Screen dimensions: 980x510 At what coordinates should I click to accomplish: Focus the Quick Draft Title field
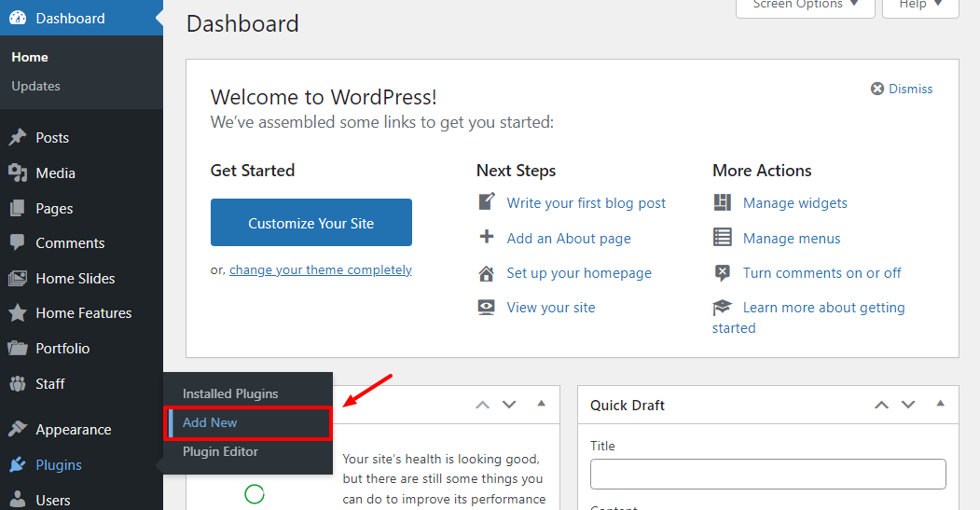click(767, 474)
